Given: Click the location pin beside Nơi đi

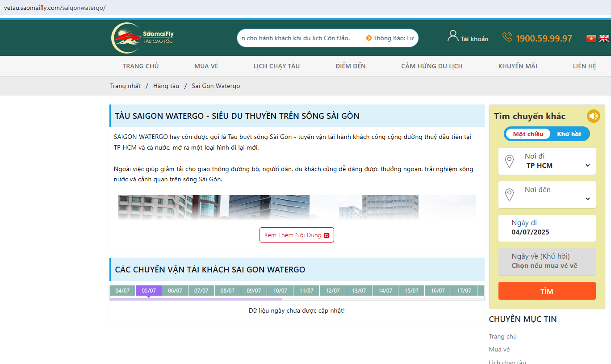Looking at the screenshot, I should [509, 161].
